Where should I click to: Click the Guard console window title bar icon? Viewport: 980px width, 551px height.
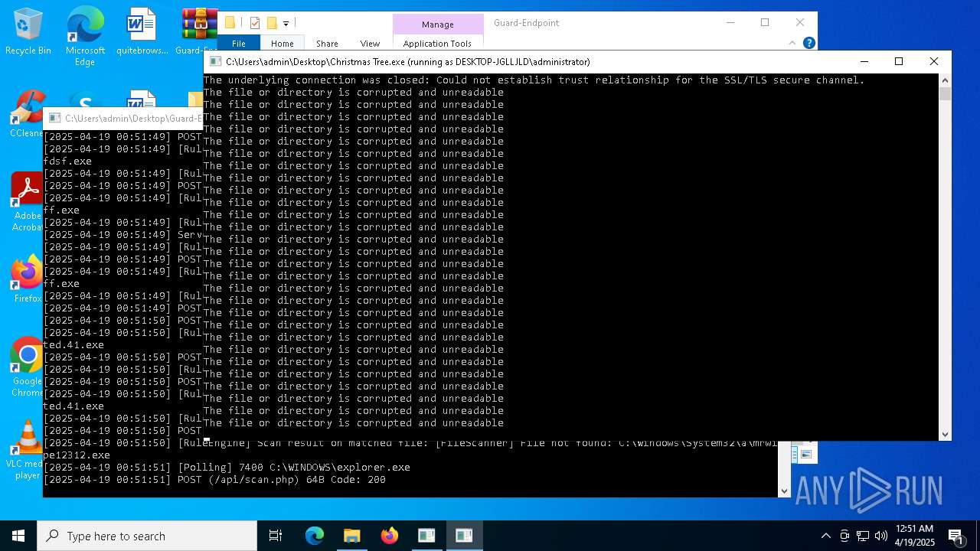pyautogui.click(x=54, y=119)
